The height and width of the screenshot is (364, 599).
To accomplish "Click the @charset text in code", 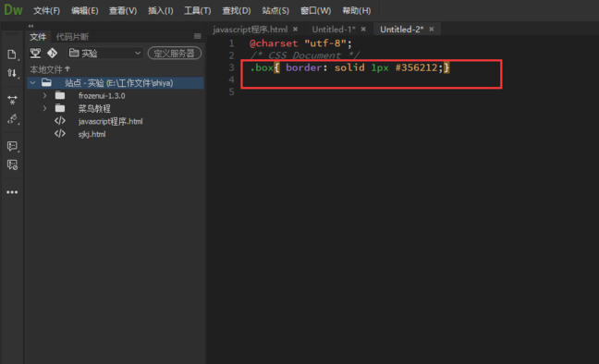I will pyautogui.click(x=274, y=43).
